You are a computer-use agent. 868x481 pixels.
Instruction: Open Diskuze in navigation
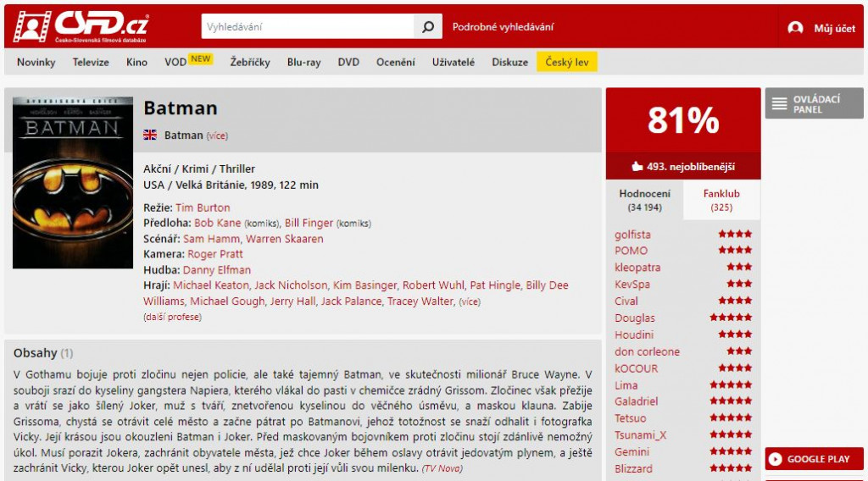(x=509, y=63)
